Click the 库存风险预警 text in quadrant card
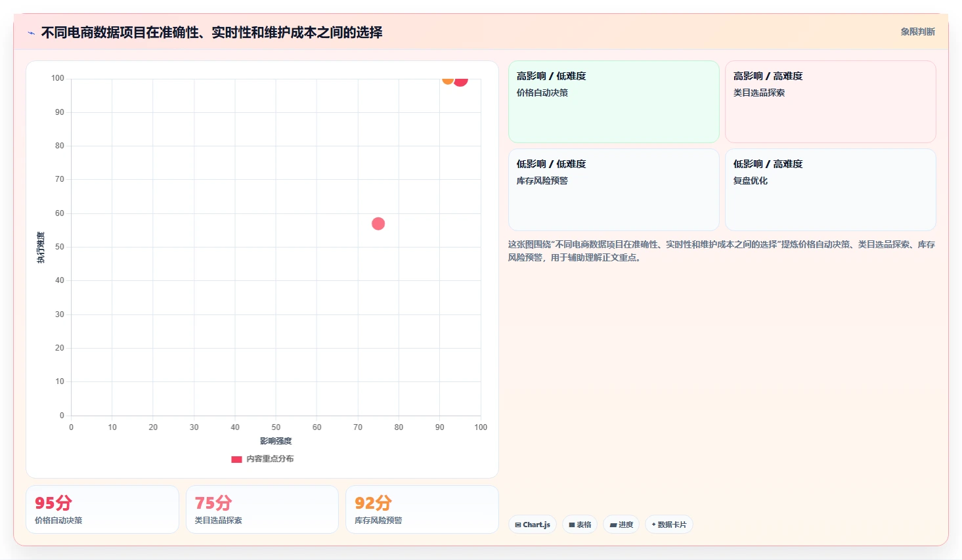962x560 pixels. pyautogui.click(x=542, y=181)
